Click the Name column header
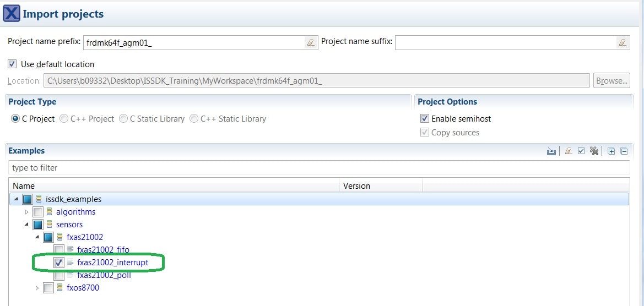Image resolution: width=644 pixels, height=306 pixels. coord(24,186)
